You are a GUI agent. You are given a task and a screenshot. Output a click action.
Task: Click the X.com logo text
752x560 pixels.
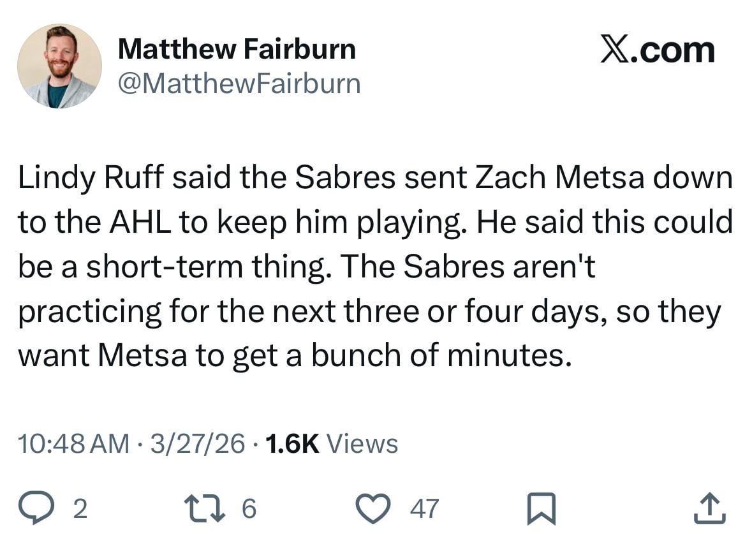[658, 50]
